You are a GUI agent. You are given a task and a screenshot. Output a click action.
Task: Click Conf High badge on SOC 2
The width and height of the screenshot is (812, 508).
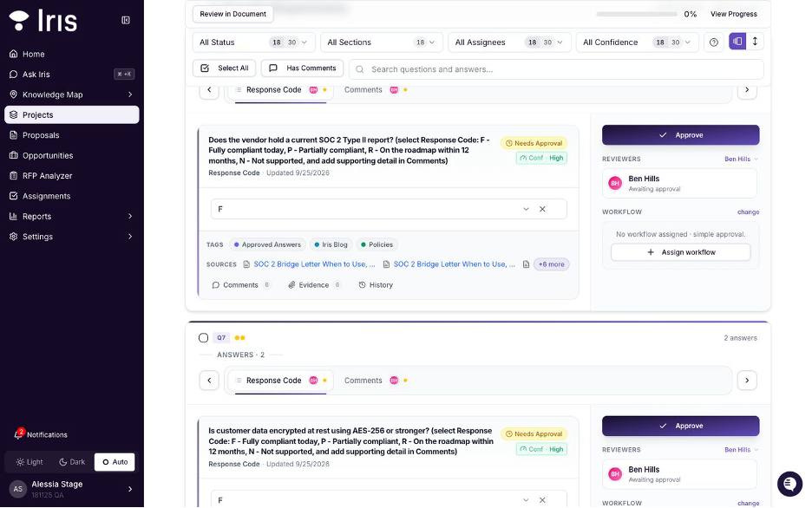tap(541, 159)
